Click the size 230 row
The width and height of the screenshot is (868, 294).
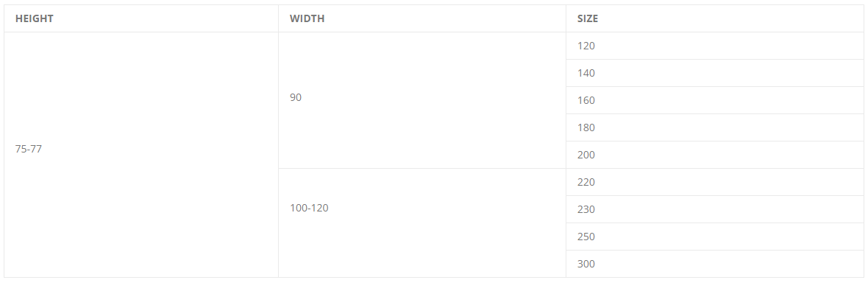715,210
